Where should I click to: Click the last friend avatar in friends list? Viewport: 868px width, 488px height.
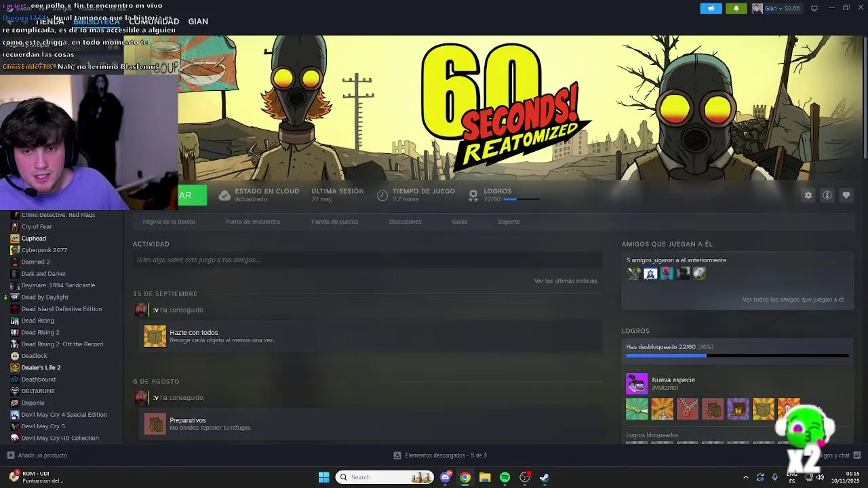[x=699, y=273]
